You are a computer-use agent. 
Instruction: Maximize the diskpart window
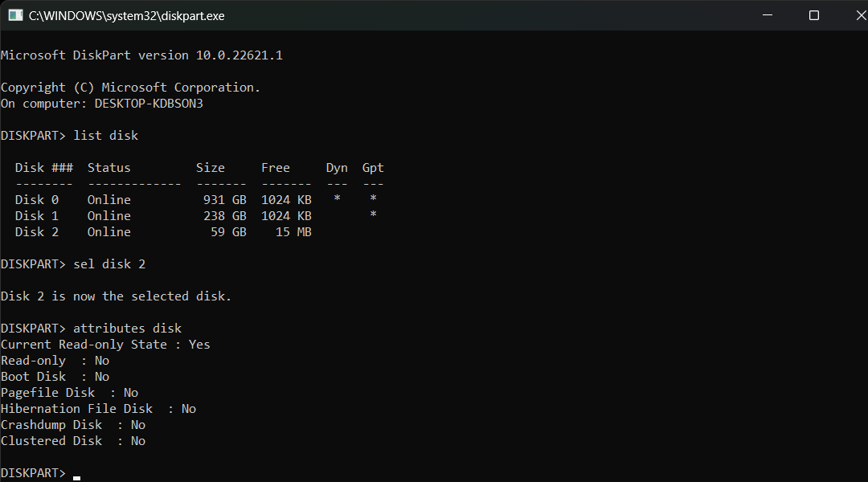[813, 15]
